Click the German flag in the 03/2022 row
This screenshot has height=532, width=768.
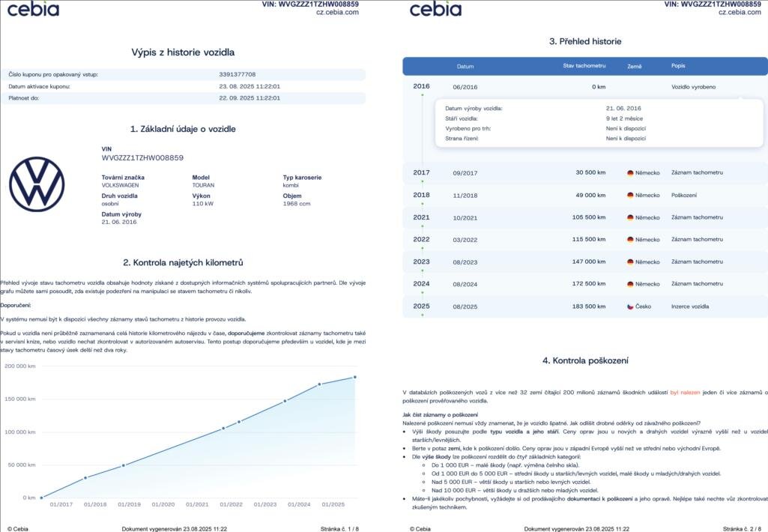coord(630,240)
